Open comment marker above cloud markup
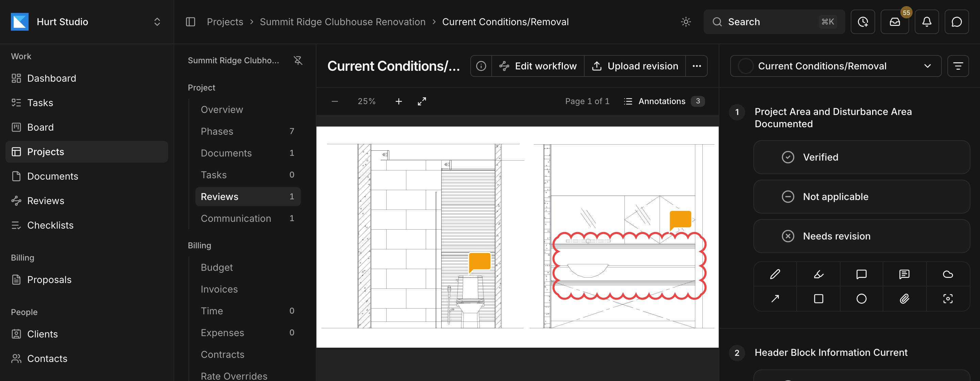 coord(680,220)
